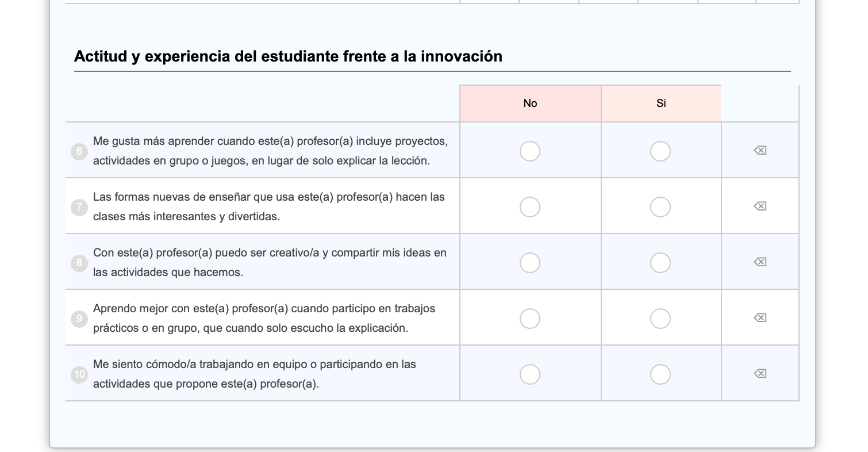Select No for question 6

pyautogui.click(x=530, y=151)
